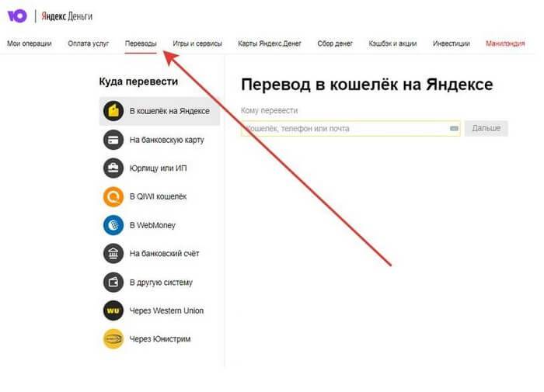Choose the Western Union WU icon
The height and width of the screenshot is (392, 544).
pyautogui.click(x=113, y=310)
